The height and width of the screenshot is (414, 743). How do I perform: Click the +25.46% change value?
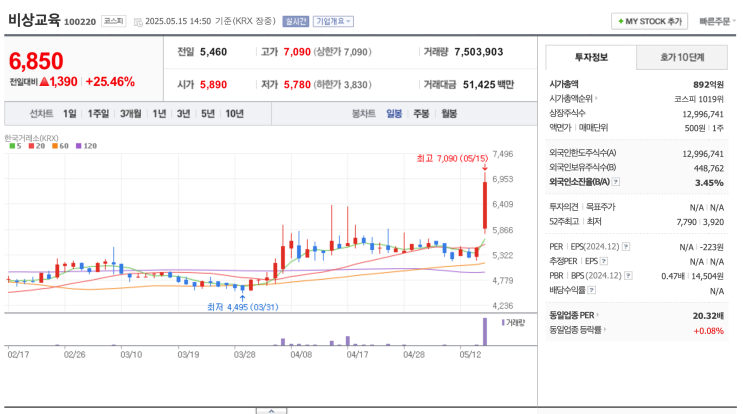[110, 81]
